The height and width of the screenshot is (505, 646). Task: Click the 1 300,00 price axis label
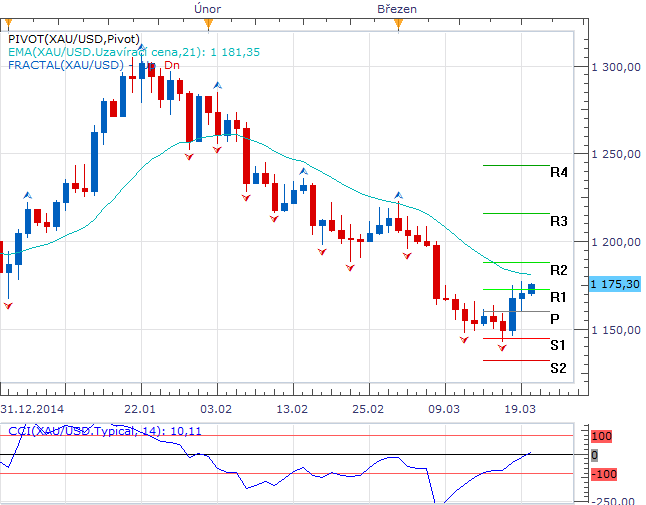[616, 67]
